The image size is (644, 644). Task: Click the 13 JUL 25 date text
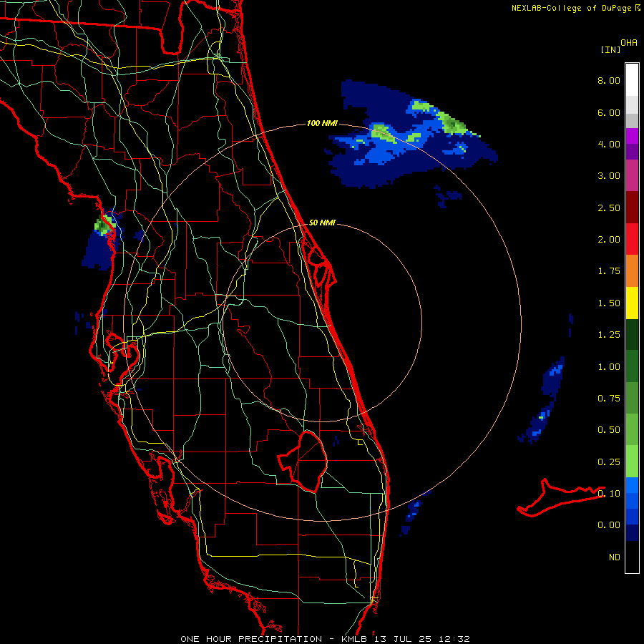click(x=402, y=639)
